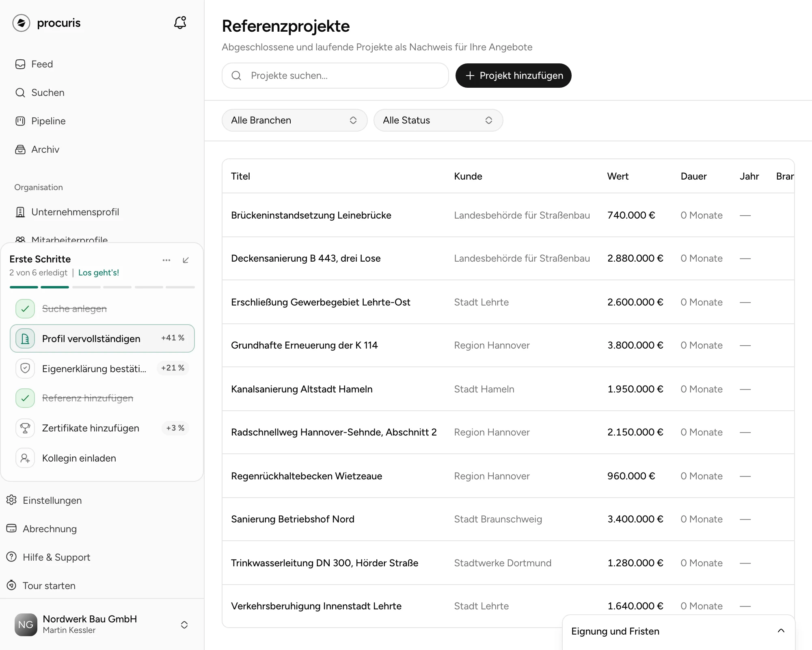Click Zertifikate hinzufügen step
The image size is (812, 650).
click(102, 428)
